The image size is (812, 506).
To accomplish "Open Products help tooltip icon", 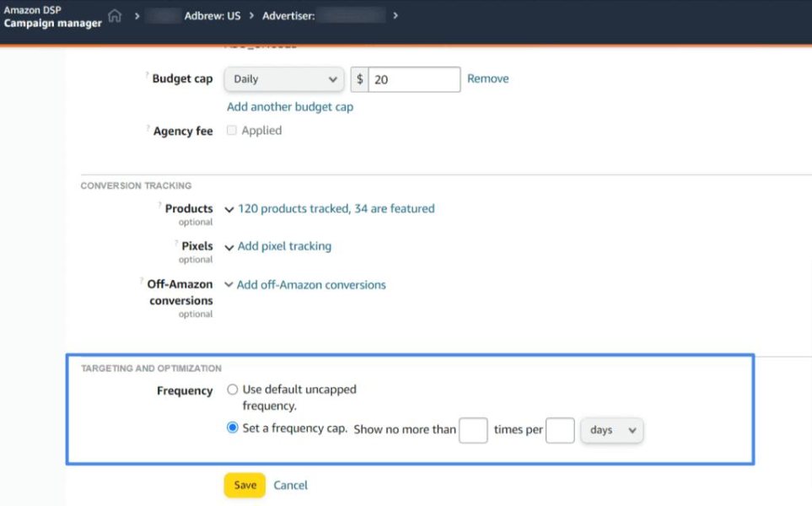I will coord(160,205).
